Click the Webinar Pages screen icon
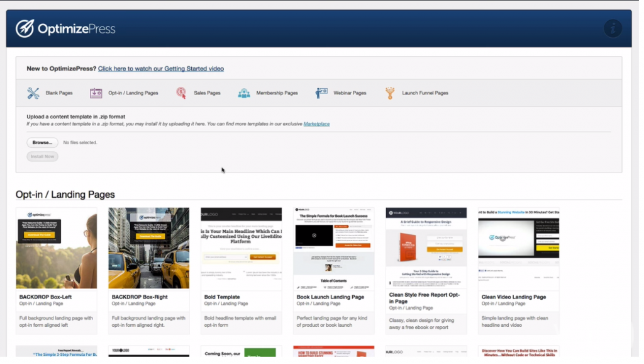This screenshot has width=644, height=364. [321, 92]
